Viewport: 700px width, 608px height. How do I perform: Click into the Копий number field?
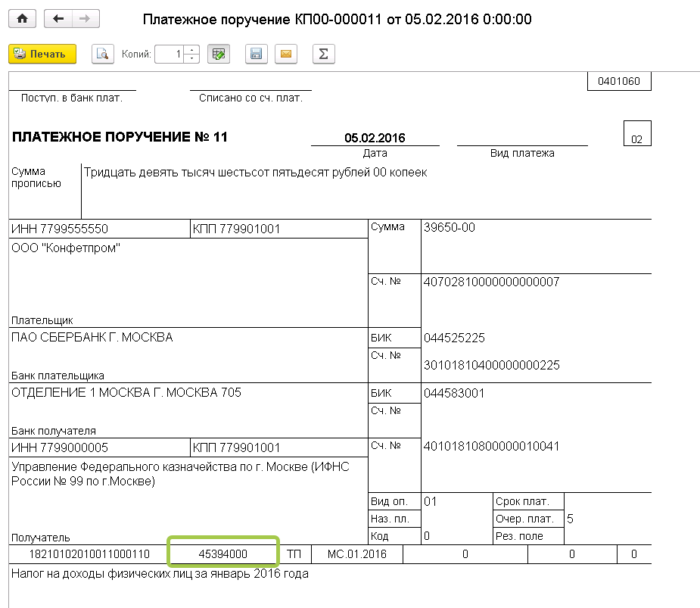click(x=170, y=54)
